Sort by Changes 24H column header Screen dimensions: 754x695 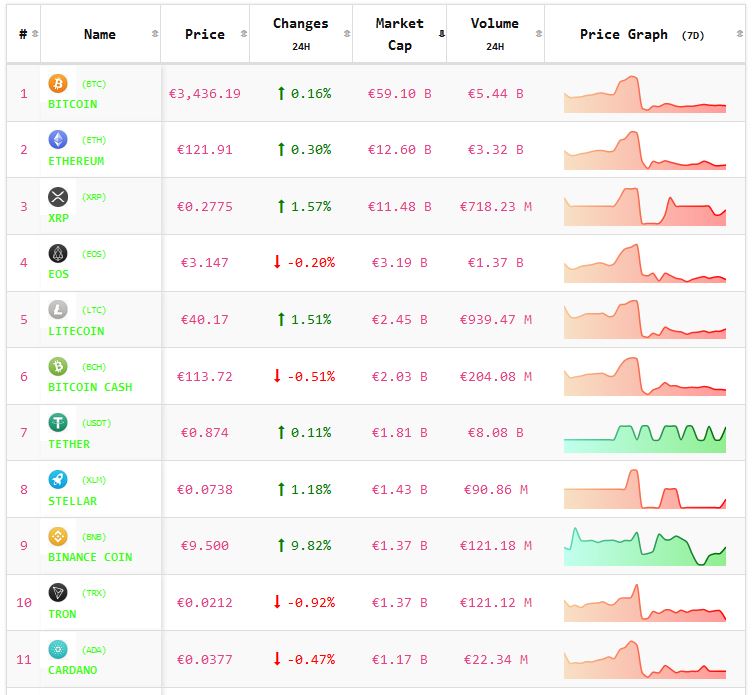point(300,34)
